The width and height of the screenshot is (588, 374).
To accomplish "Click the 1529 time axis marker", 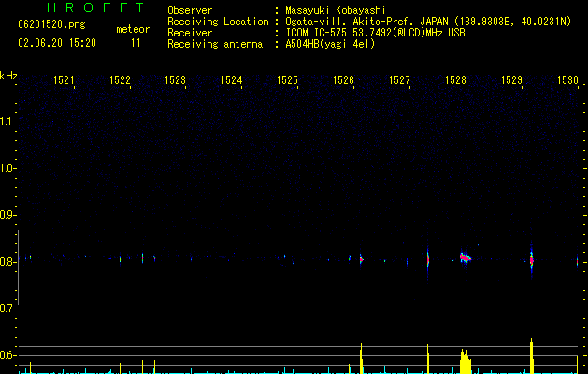I will [511, 80].
